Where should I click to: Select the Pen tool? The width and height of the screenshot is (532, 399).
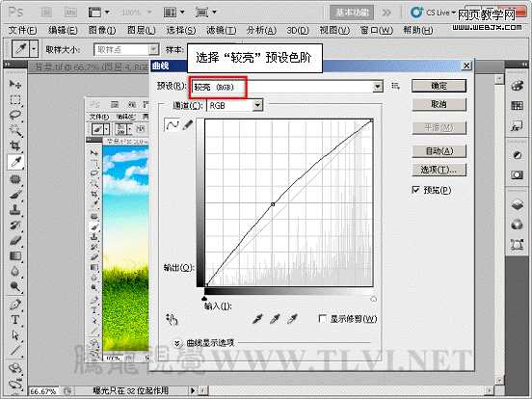[x=15, y=305]
